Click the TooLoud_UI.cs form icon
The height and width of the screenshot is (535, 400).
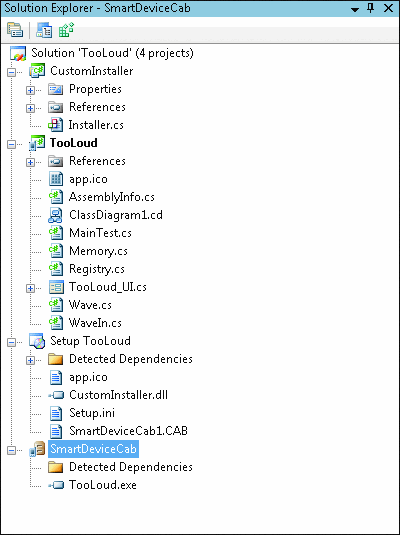(x=56, y=287)
